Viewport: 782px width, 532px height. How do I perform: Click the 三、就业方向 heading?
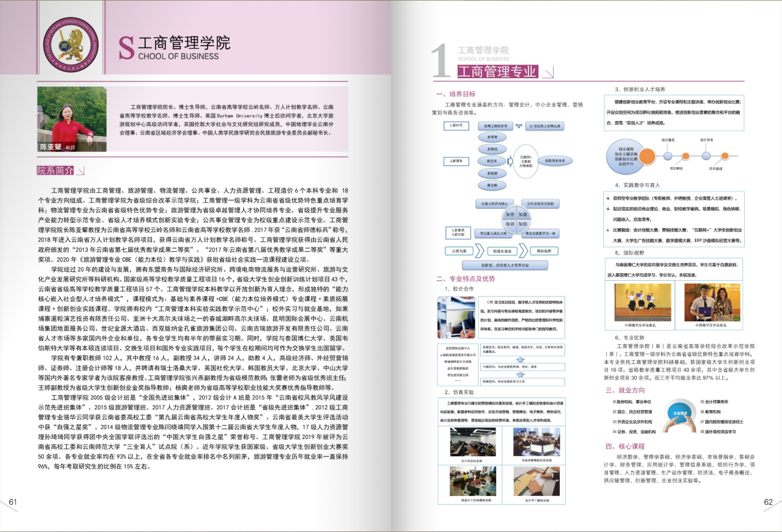click(x=625, y=390)
